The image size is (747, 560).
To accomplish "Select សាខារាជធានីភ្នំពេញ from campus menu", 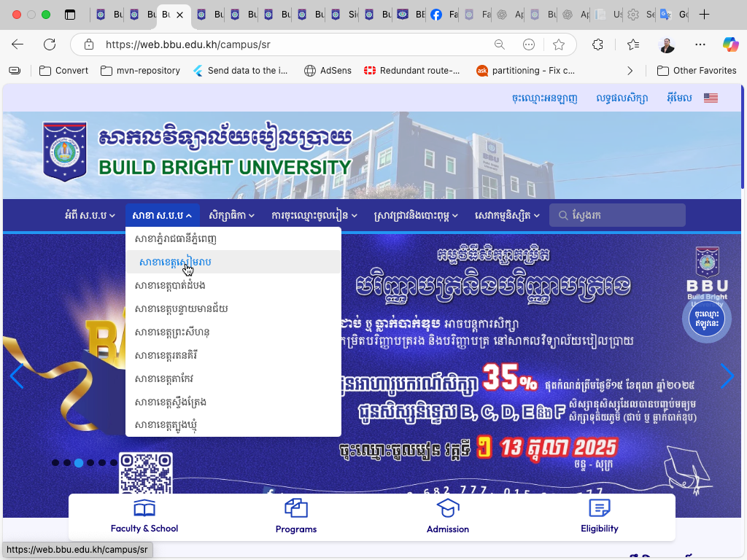I will [176, 238].
